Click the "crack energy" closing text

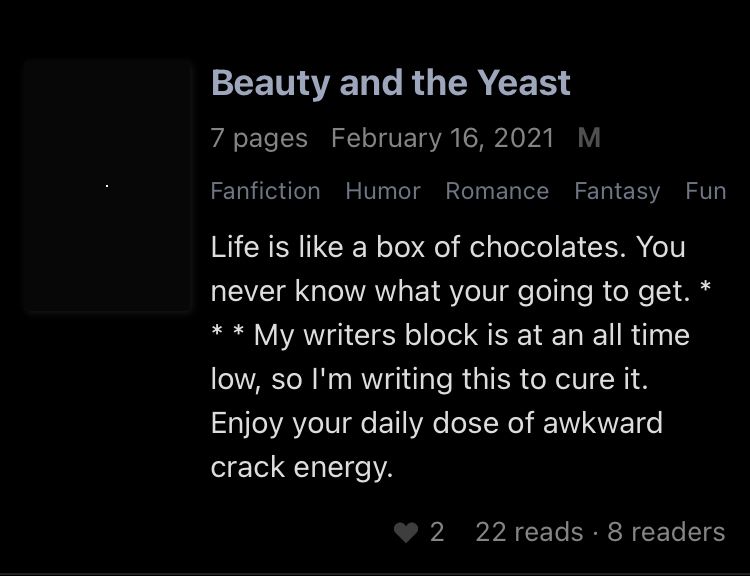click(302, 467)
